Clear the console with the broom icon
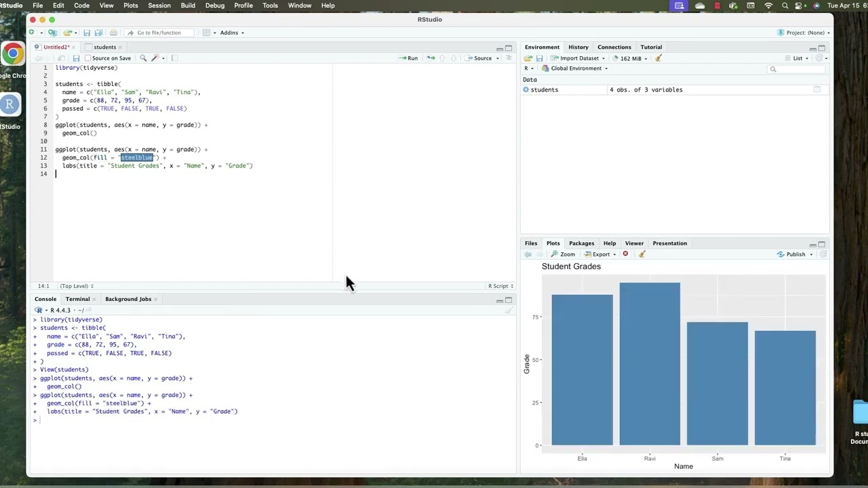The height and width of the screenshot is (488, 868). click(x=508, y=310)
